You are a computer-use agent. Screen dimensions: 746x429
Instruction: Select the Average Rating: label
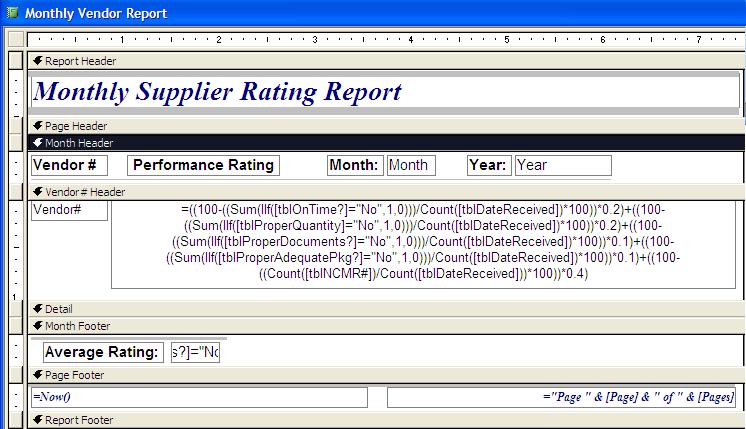coord(103,352)
